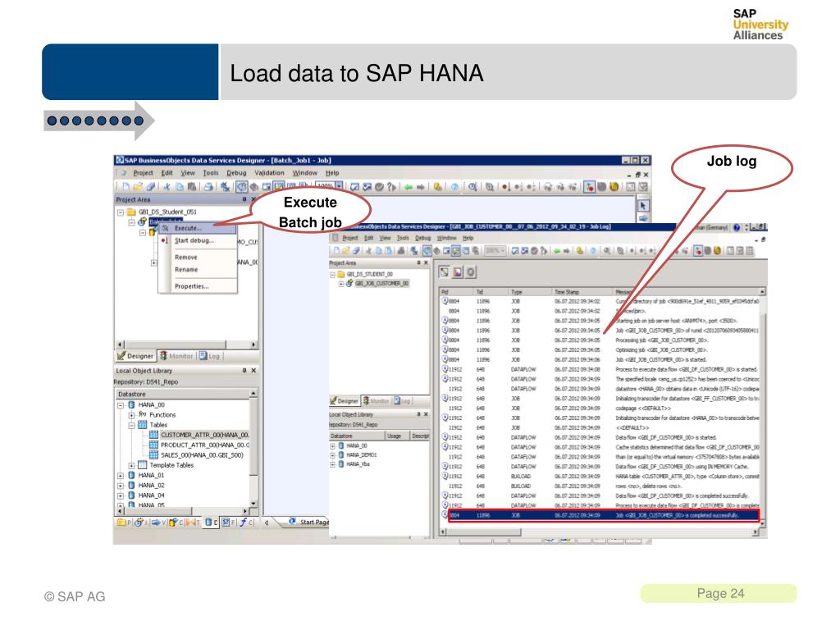Screen dimensions: 840x630
Task: Click Copy icon in back window toolbar
Action: tap(180, 186)
